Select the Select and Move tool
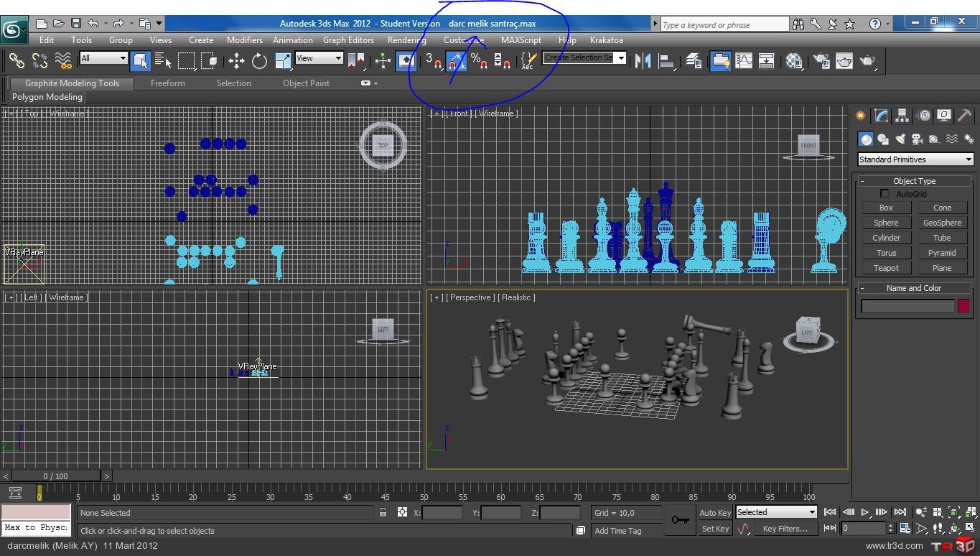 [x=236, y=61]
